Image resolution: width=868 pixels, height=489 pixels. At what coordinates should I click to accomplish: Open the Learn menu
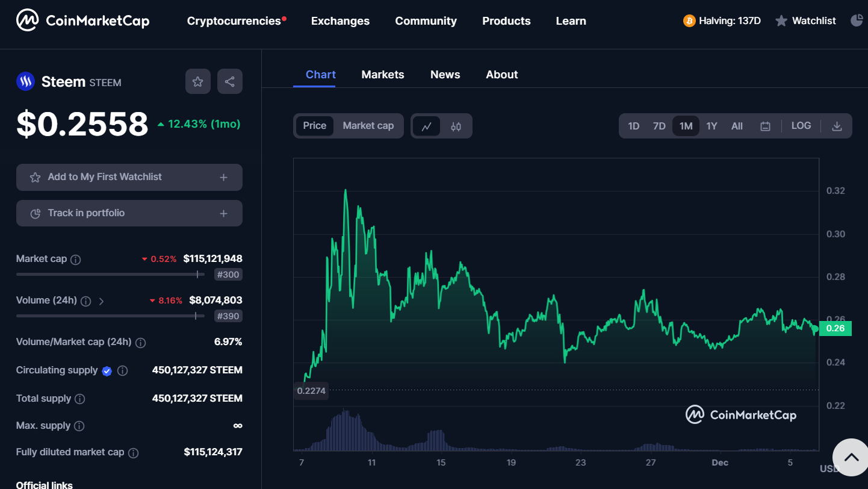(x=571, y=21)
